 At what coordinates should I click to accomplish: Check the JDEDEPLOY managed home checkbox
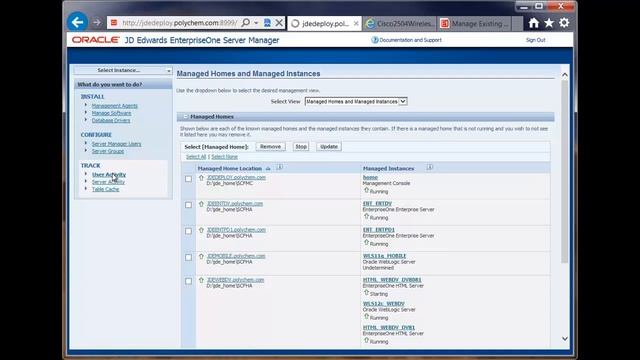coord(188,179)
